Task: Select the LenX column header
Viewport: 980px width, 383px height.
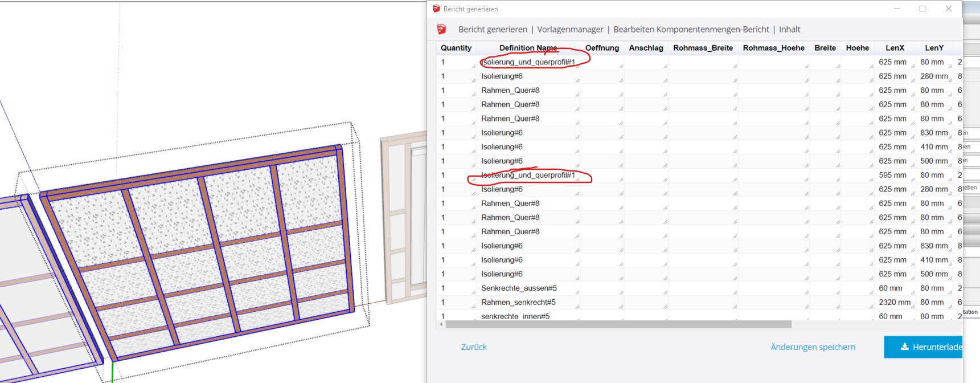Action: point(895,48)
